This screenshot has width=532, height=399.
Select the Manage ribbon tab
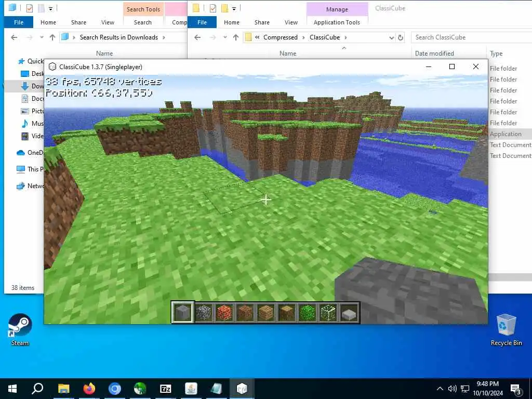[337, 9]
